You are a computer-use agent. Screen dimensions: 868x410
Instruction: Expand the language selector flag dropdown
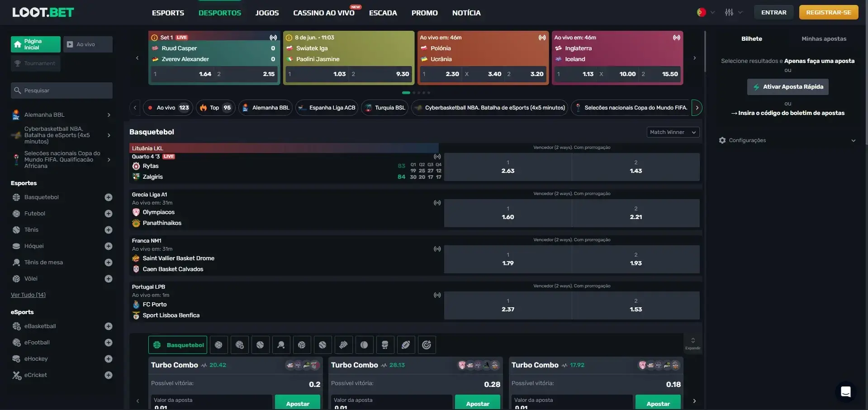705,12
